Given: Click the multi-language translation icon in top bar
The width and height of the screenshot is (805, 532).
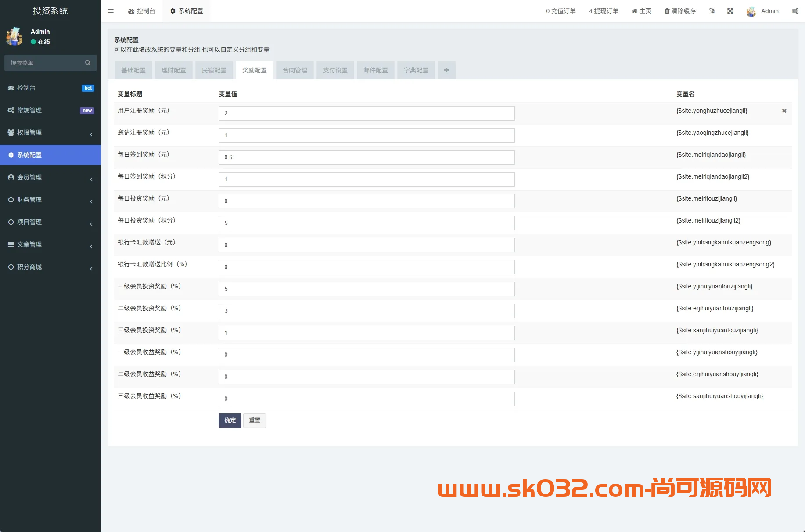Looking at the screenshot, I should tap(712, 11).
